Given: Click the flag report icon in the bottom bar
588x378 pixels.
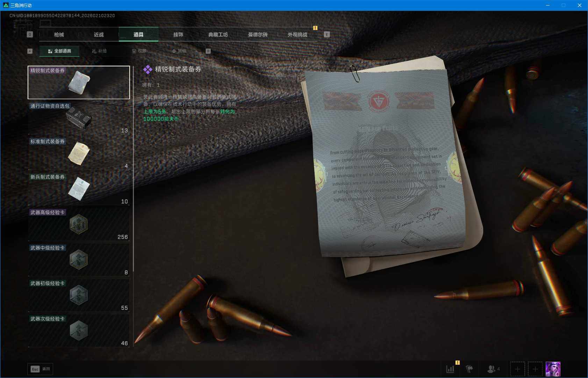Looking at the screenshot, I should coord(470,369).
